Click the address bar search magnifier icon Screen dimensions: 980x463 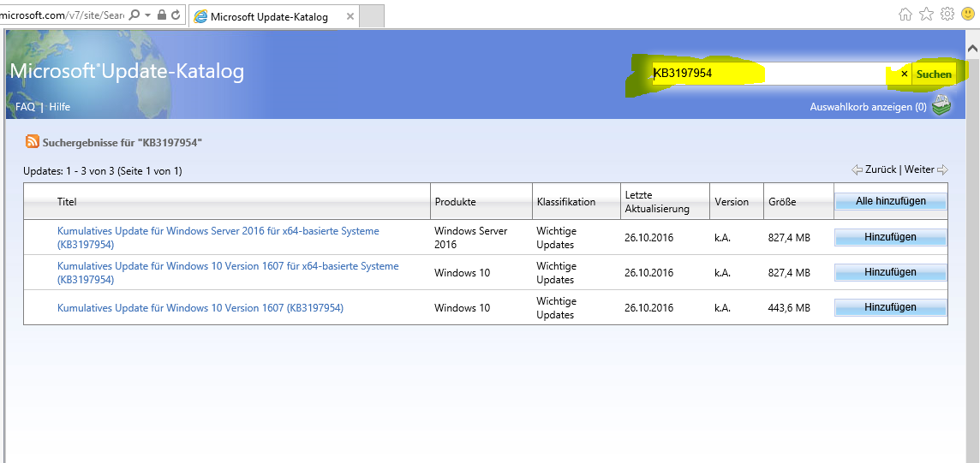[134, 15]
